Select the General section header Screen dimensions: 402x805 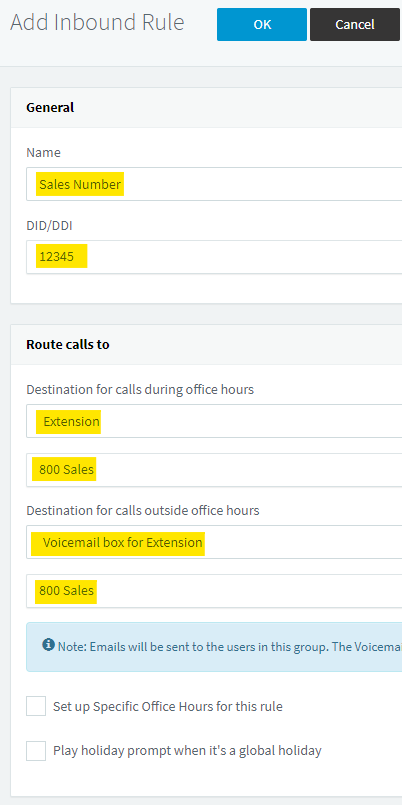(50, 107)
